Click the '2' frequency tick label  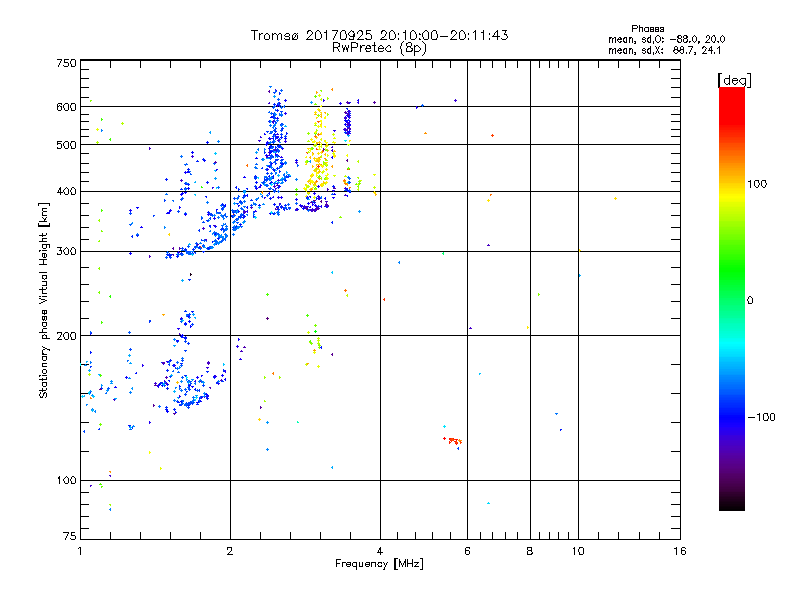pyautogui.click(x=230, y=551)
